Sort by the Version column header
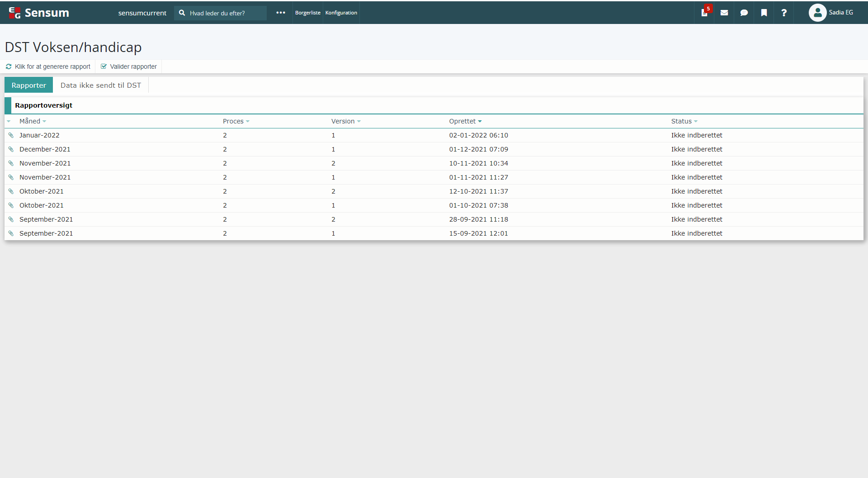The height and width of the screenshot is (478, 868). point(346,121)
